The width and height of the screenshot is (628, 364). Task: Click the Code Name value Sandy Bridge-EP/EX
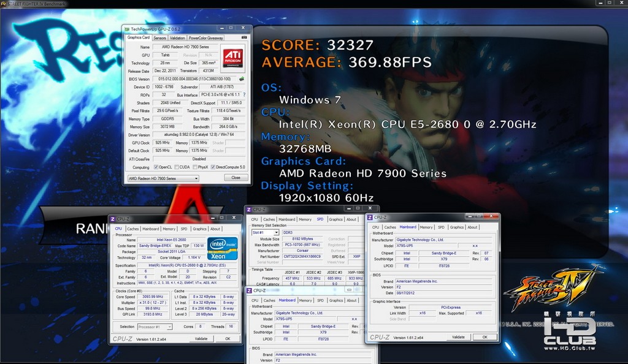click(155, 246)
